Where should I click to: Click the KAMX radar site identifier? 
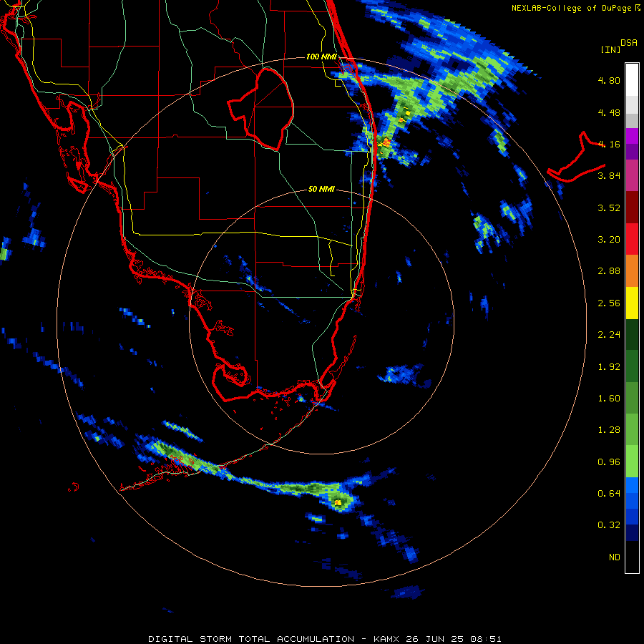pos(387,639)
